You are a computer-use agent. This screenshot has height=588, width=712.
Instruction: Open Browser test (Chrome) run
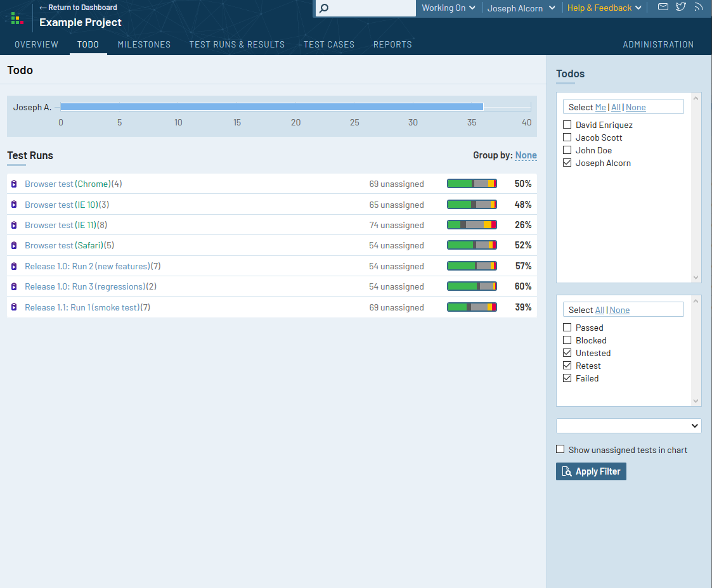click(68, 184)
